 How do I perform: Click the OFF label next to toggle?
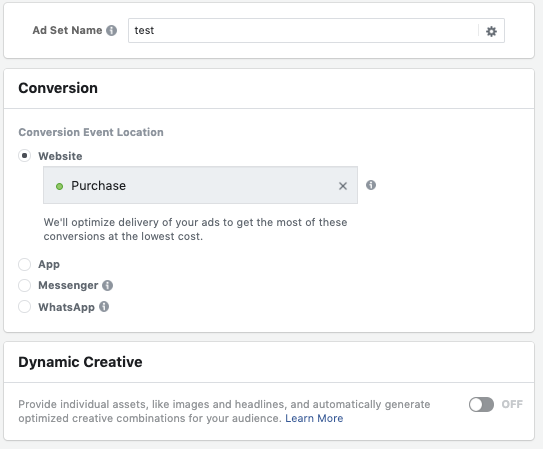(x=512, y=404)
